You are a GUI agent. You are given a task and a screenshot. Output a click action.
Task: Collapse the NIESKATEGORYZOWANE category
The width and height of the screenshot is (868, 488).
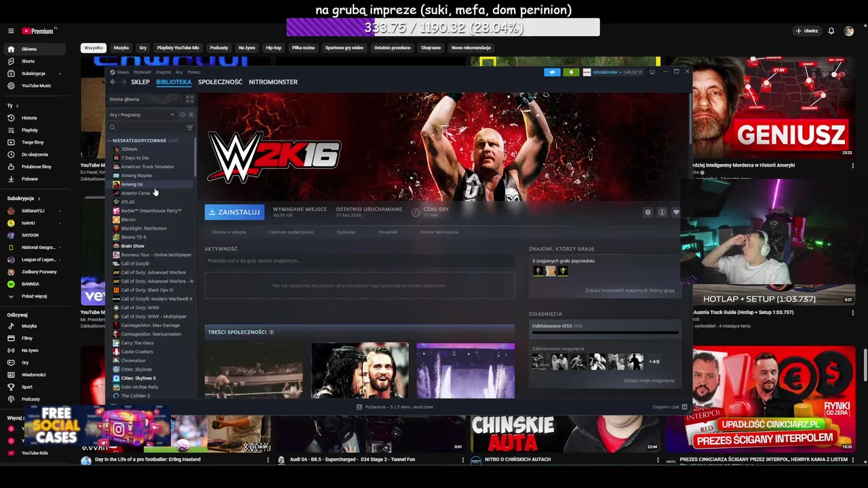click(x=110, y=140)
